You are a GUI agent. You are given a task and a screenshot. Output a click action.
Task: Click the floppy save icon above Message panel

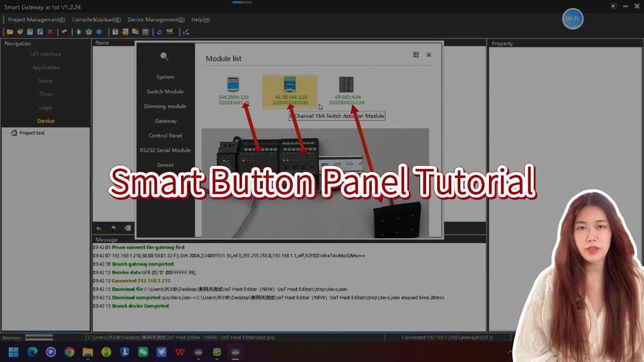pyautogui.click(x=114, y=228)
